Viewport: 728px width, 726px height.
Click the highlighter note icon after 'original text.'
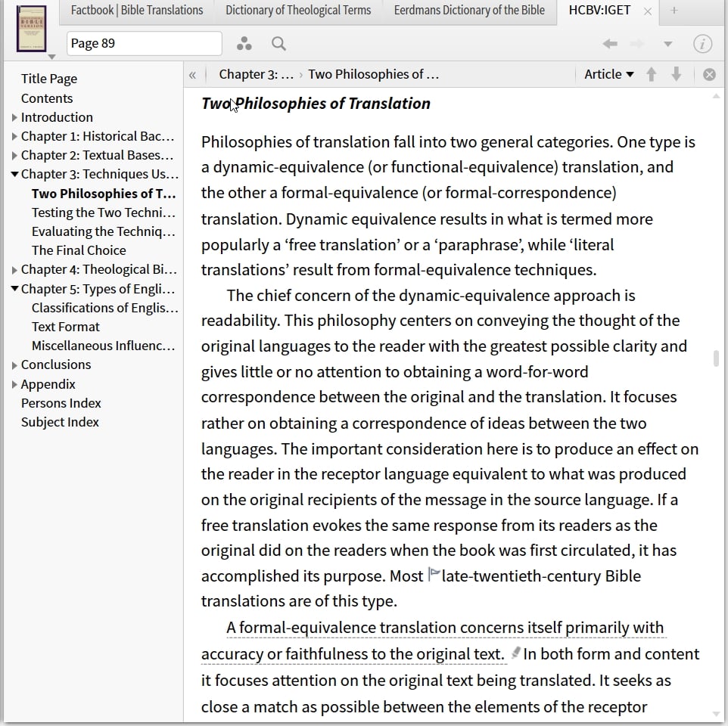pyautogui.click(x=515, y=652)
